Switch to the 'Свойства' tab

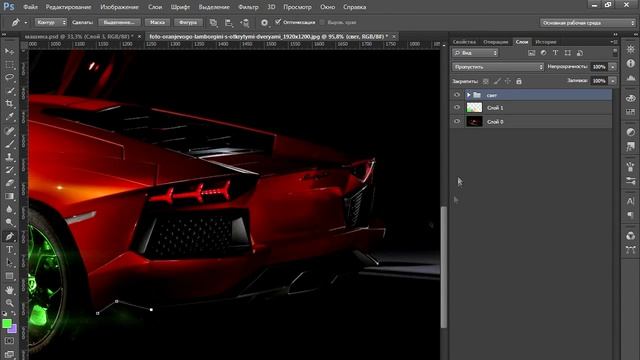tap(464, 42)
